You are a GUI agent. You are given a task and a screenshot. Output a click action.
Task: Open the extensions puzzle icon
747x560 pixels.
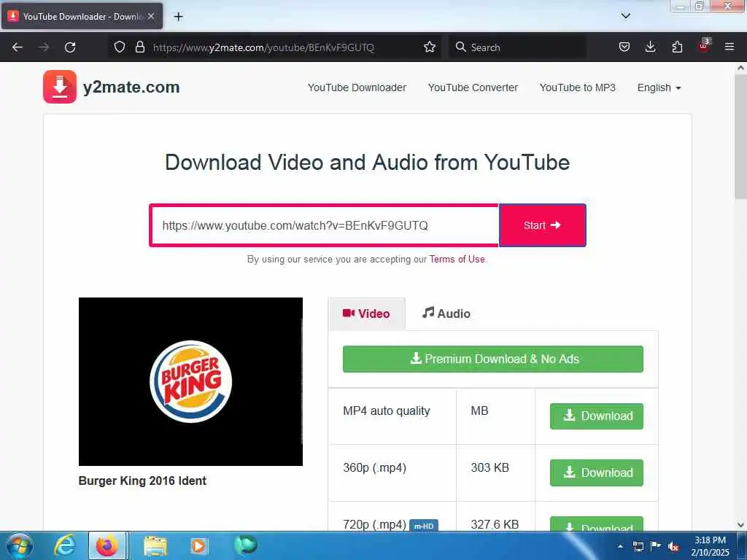click(x=677, y=47)
